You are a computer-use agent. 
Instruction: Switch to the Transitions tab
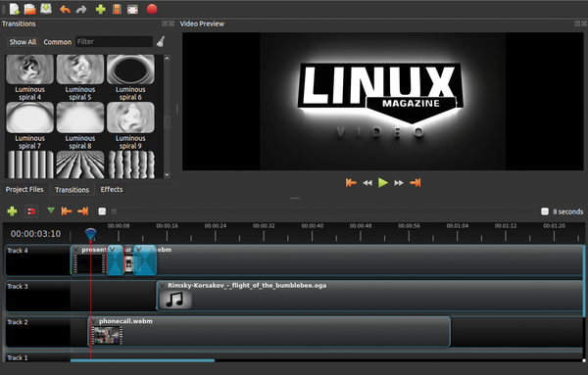pos(72,190)
